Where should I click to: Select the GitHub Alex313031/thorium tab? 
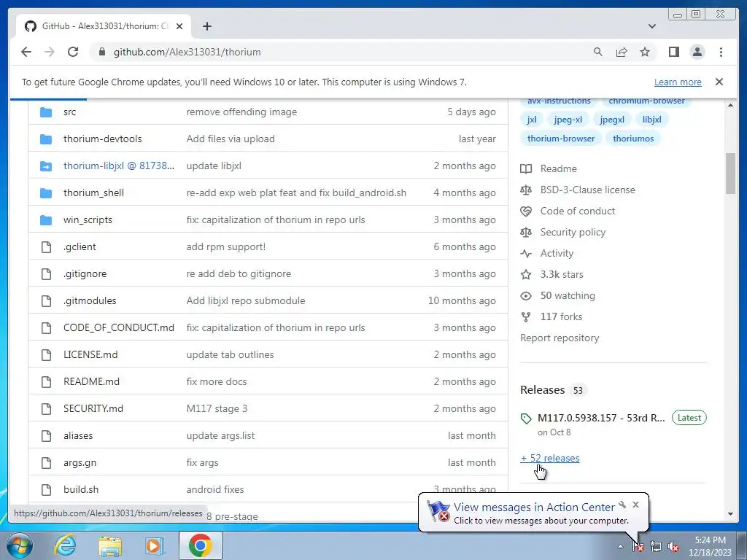(104, 26)
